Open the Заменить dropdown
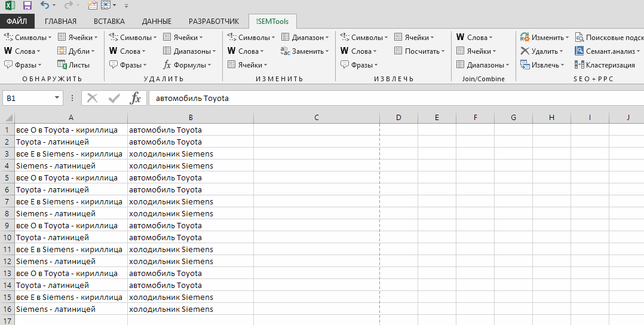 tap(305, 51)
